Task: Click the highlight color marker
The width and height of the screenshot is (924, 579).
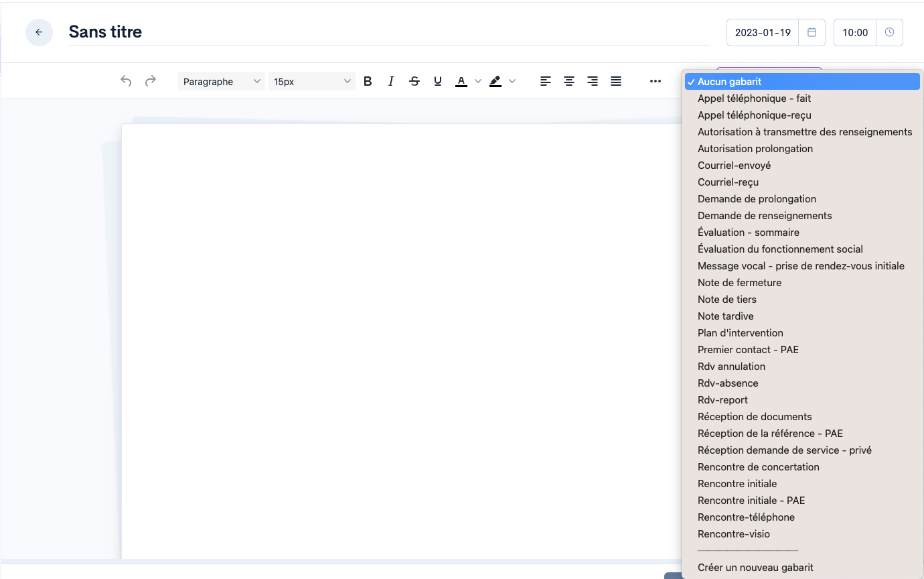Action: click(495, 81)
